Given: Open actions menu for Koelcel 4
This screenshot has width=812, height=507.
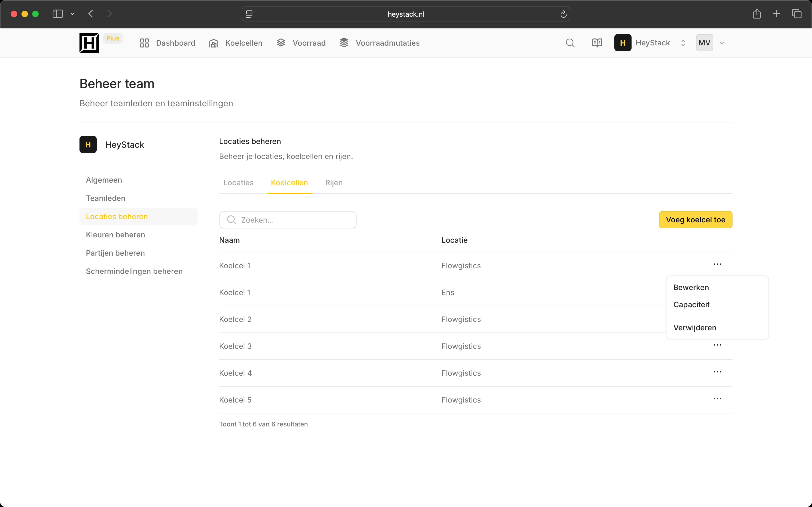Looking at the screenshot, I should click(x=717, y=372).
